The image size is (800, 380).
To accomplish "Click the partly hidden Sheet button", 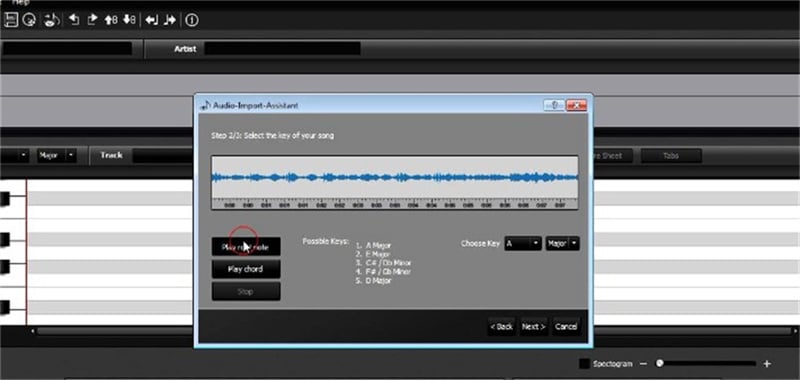I will click(x=612, y=156).
